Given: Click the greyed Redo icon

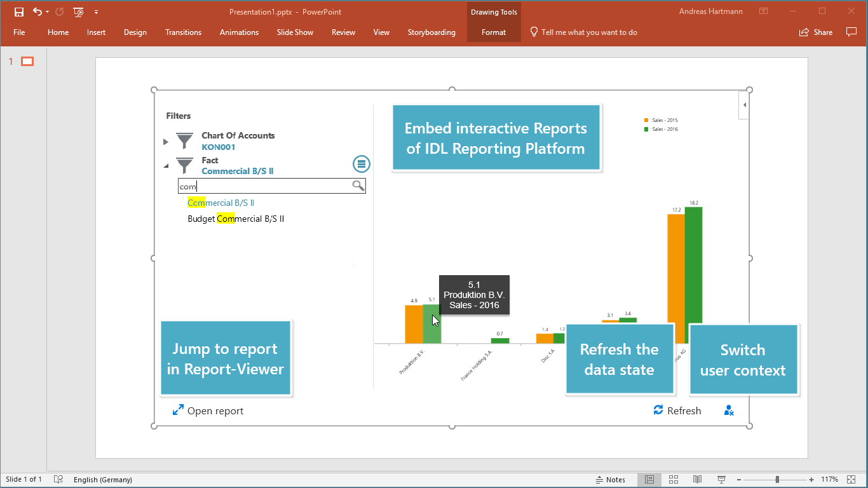Looking at the screenshot, I should (x=60, y=12).
